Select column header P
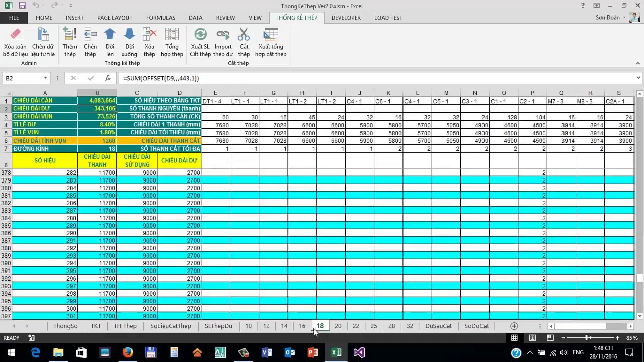 pyautogui.click(x=532, y=93)
